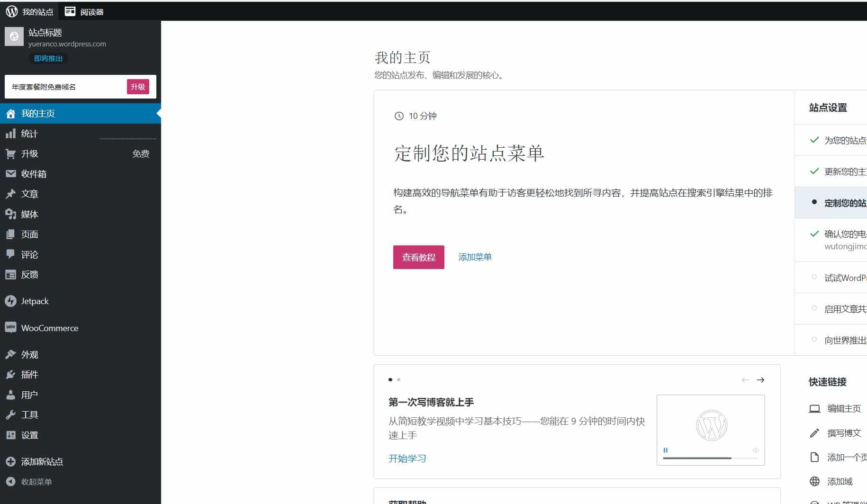The height and width of the screenshot is (504, 867).
Task: Click the envelope icon for 收件箱
Action: (x=10, y=174)
